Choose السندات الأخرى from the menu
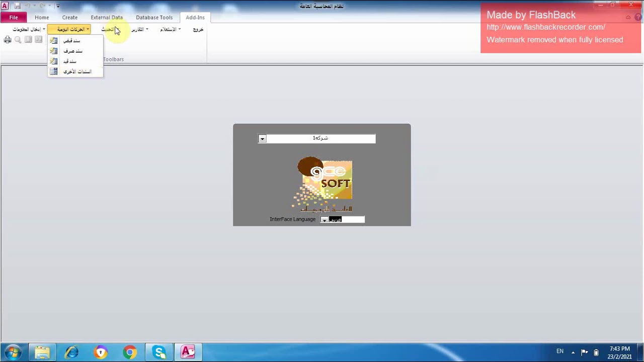Viewport: 644px width, 362px height. 75,71
